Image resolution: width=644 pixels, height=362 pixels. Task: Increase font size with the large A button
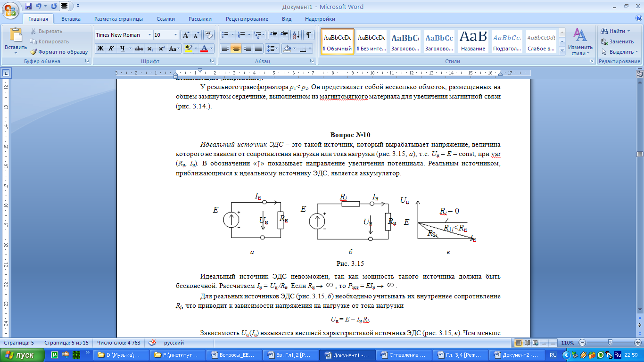186,35
